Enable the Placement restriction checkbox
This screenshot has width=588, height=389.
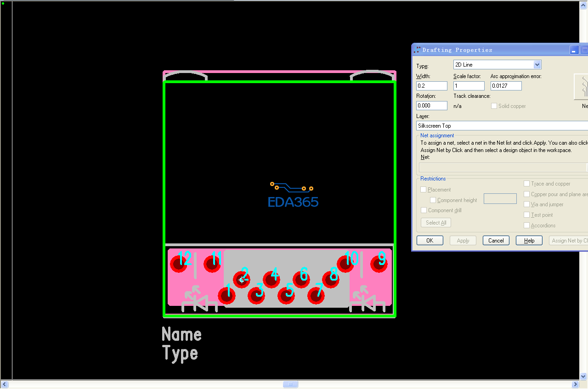coord(424,190)
